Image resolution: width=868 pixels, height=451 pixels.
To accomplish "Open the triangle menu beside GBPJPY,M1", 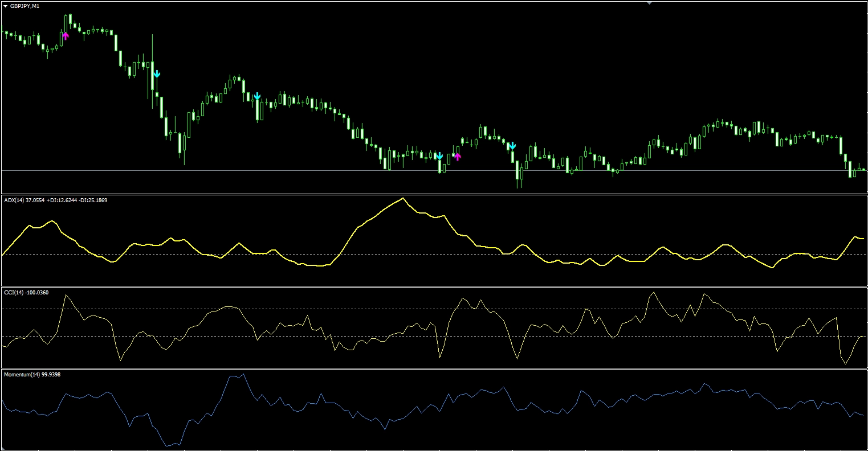I will pos(6,6).
